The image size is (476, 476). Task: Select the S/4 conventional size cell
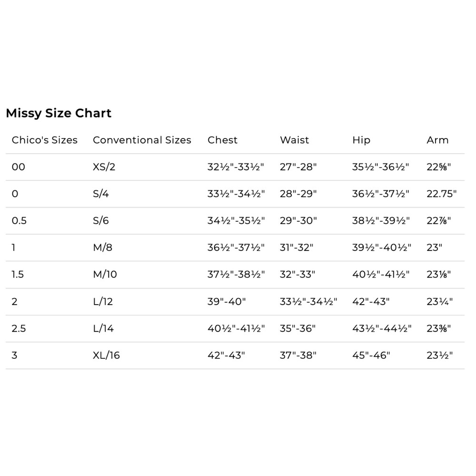point(101,194)
